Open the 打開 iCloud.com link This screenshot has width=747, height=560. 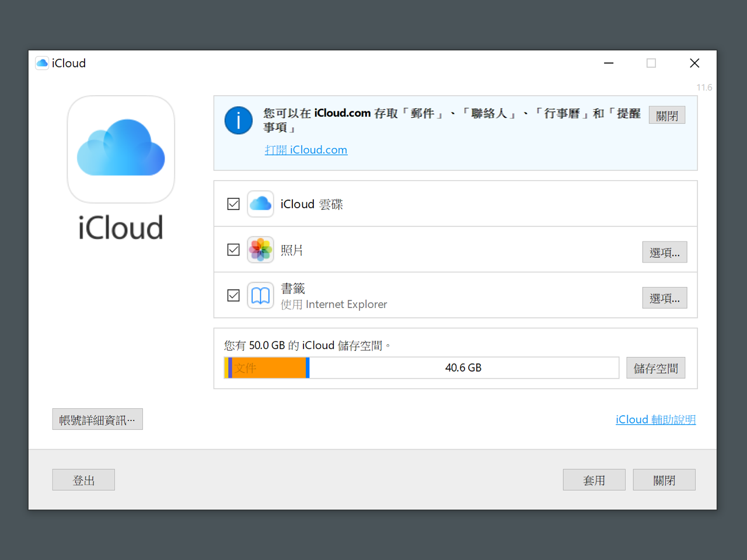point(306,150)
